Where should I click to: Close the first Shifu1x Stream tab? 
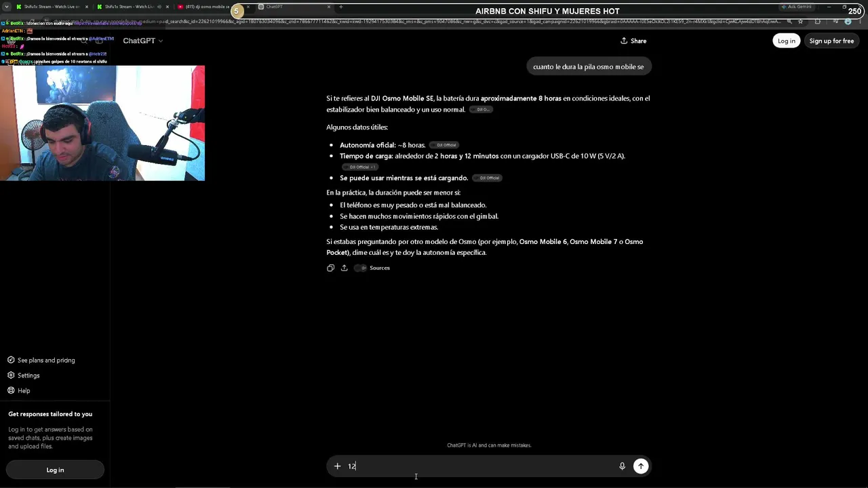pyautogui.click(x=87, y=7)
